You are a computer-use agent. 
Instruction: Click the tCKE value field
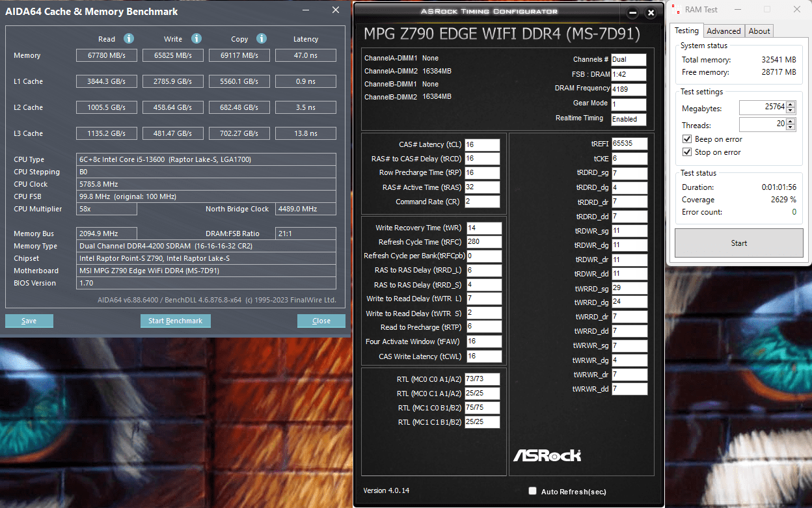[629, 159]
